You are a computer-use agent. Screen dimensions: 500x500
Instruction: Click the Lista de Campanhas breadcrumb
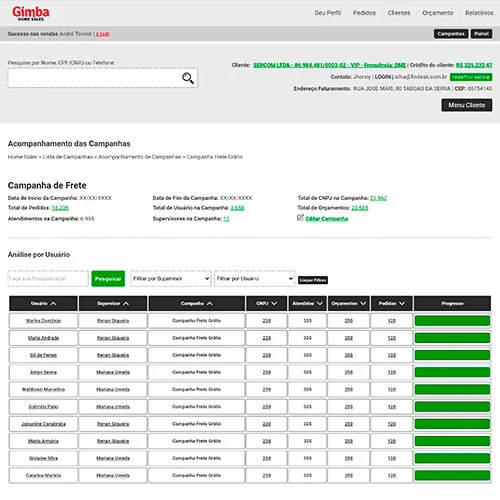click(x=68, y=157)
